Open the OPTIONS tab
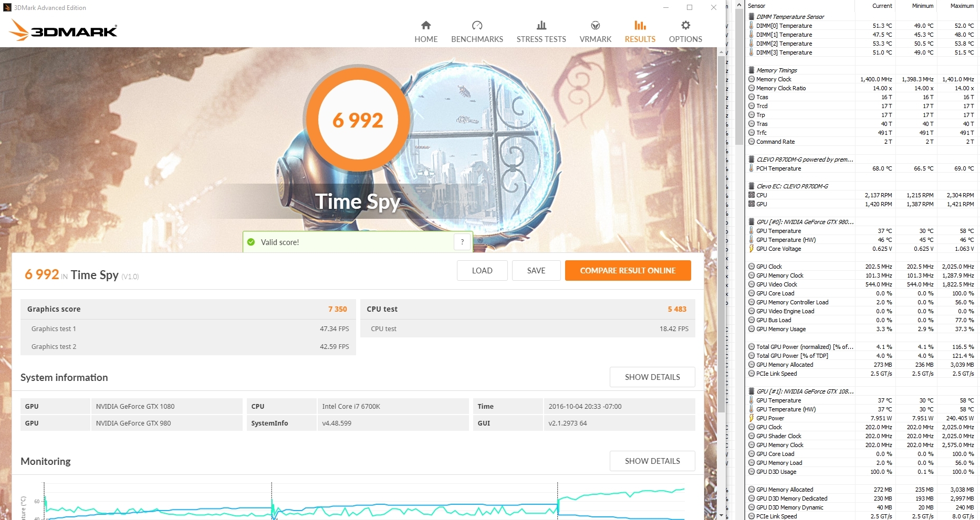980x520 pixels. 685,32
